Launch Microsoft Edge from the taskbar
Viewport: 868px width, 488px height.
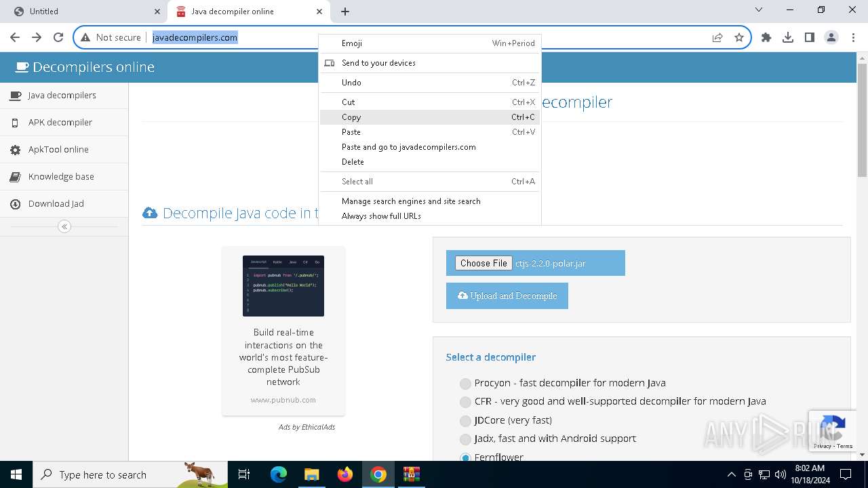point(279,474)
